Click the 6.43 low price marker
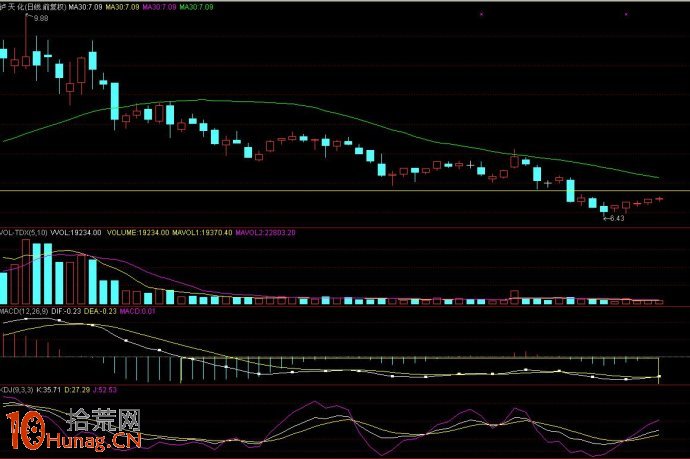The image size is (690, 459). [617, 218]
